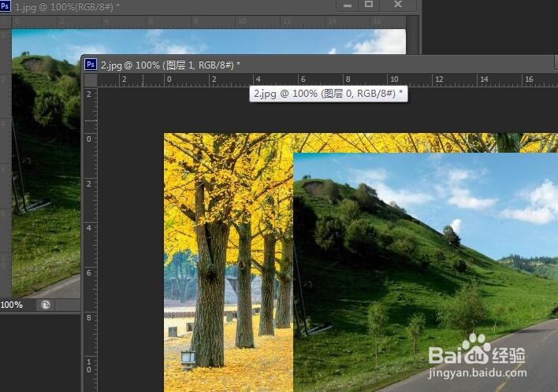Click the Ps icon in the 1.jpg title bar
The height and width of the screenshot is (392, 558).
click(5, 6)
